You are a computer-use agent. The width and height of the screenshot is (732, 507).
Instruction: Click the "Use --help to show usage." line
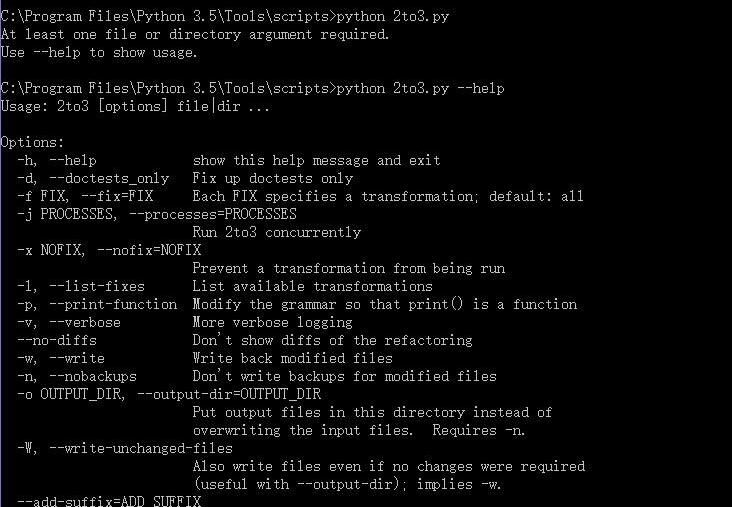click(99, 53)
